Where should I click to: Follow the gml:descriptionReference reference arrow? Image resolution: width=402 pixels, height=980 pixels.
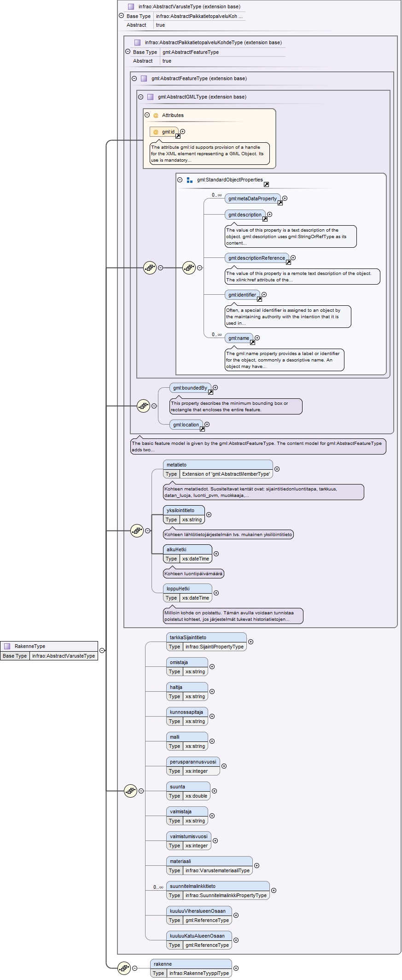[288, 262]
